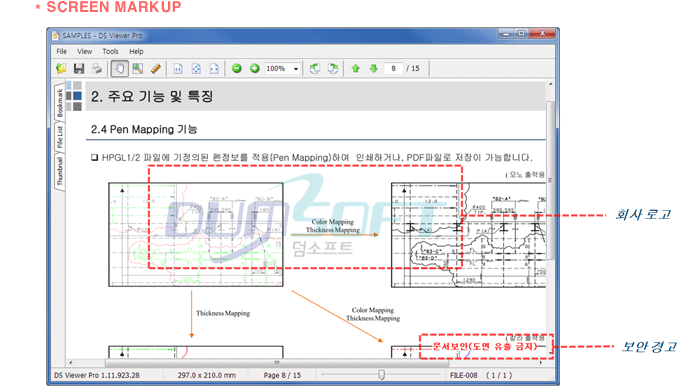680x388 pixels.
Task: Select the zoom area magnifier tool
Action: click(138, 68)
